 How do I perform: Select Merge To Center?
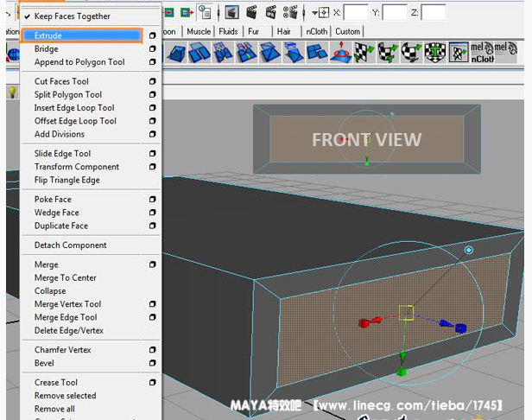66,278
